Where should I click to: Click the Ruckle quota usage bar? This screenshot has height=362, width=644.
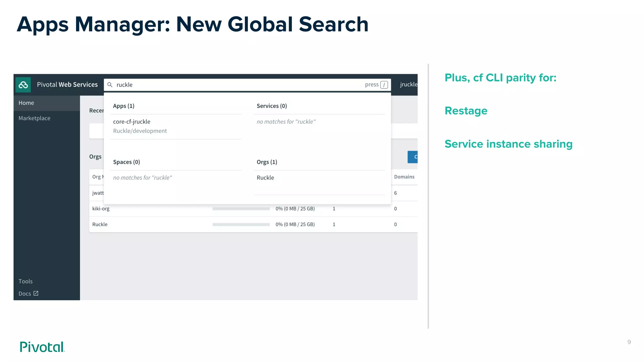[x=241, y=224]
